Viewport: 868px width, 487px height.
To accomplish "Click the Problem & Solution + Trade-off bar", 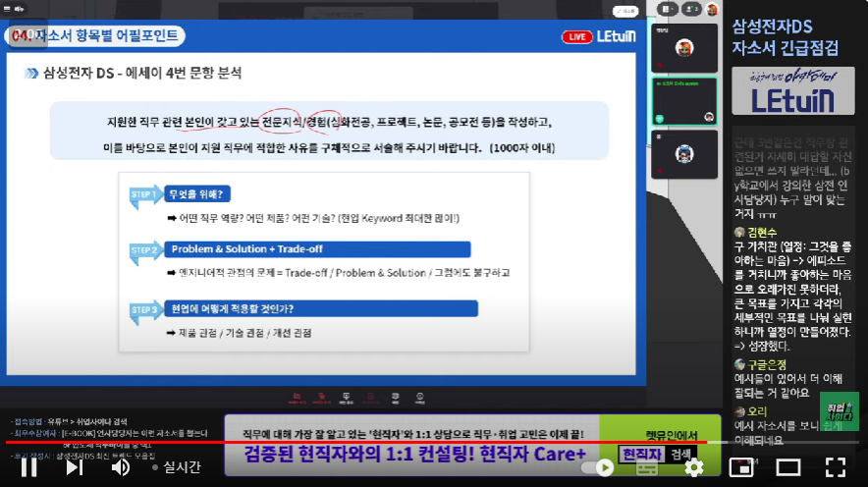I will (x=317, y=249).
